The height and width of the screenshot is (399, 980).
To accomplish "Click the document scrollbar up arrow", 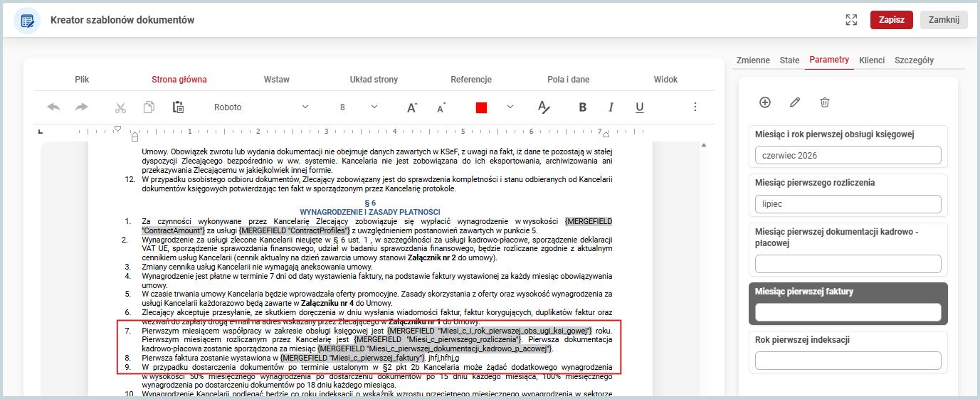I will tap(705, 146).
